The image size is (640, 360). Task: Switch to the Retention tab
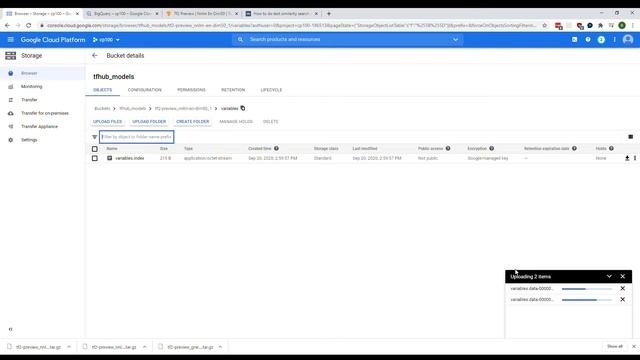pos(233,90)
